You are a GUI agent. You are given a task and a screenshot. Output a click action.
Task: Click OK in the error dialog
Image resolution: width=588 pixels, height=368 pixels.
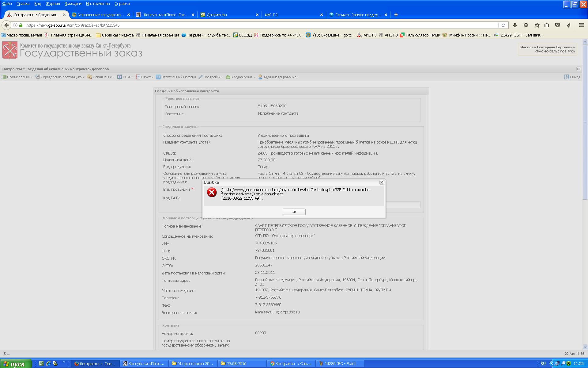(x=294, y=212)
